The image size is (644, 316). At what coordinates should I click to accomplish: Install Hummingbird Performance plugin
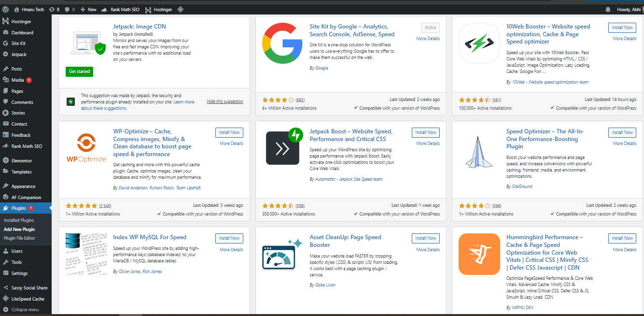(622, 238)
